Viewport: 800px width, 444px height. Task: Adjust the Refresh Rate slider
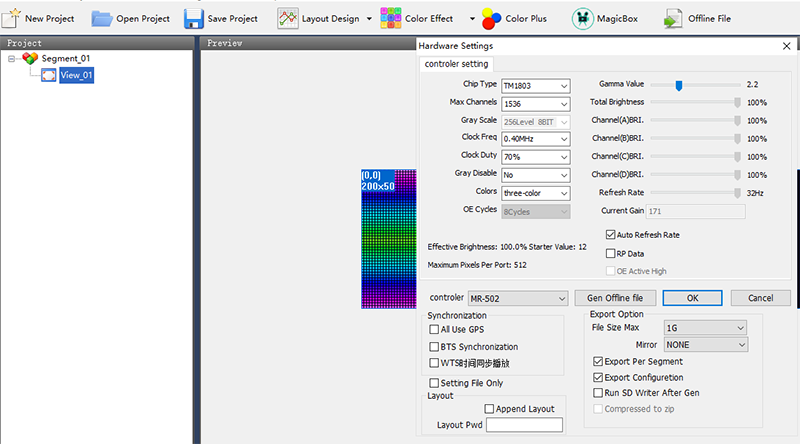737,193
